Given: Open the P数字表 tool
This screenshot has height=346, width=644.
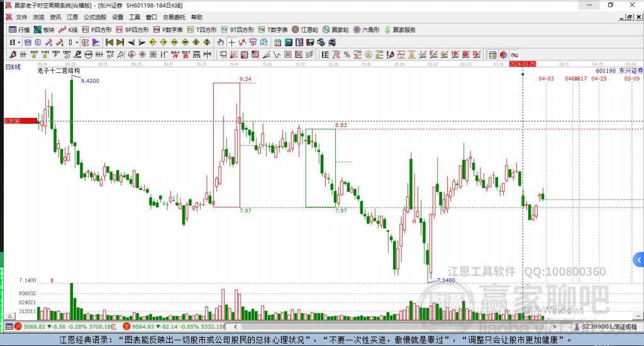Looking at the screenshot, I should (x=167, y=30).
